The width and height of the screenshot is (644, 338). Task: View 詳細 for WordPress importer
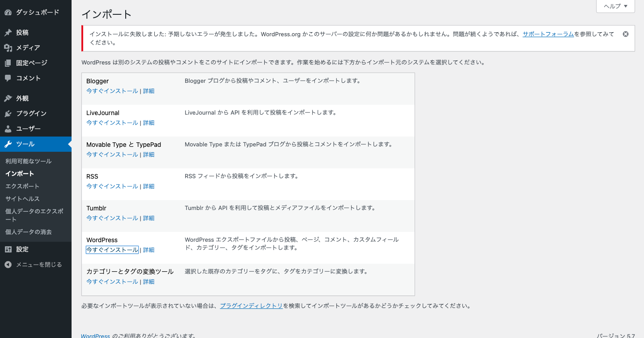point(148,250)
